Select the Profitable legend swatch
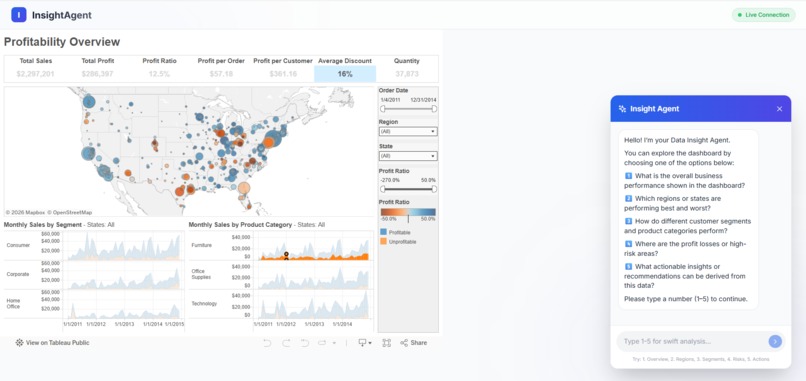Image resolution: width=806 pixels, height=381 pixels. [383, 232]
